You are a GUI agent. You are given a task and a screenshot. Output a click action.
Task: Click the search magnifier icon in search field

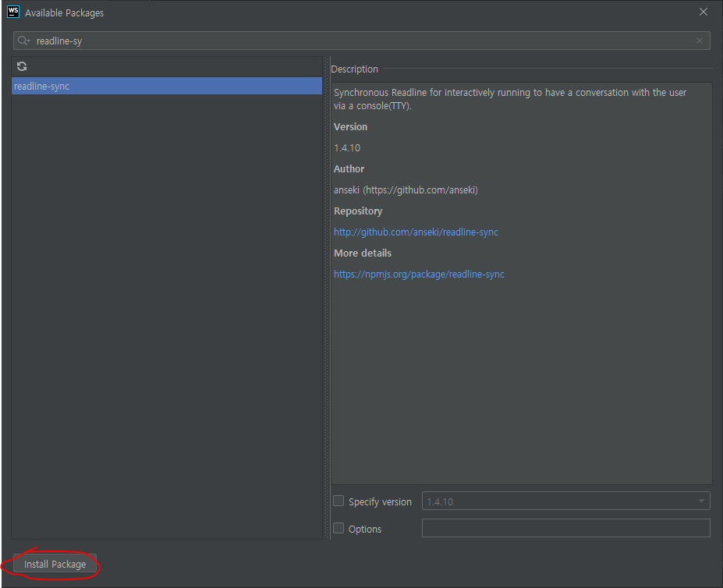(x=23, y=41)
